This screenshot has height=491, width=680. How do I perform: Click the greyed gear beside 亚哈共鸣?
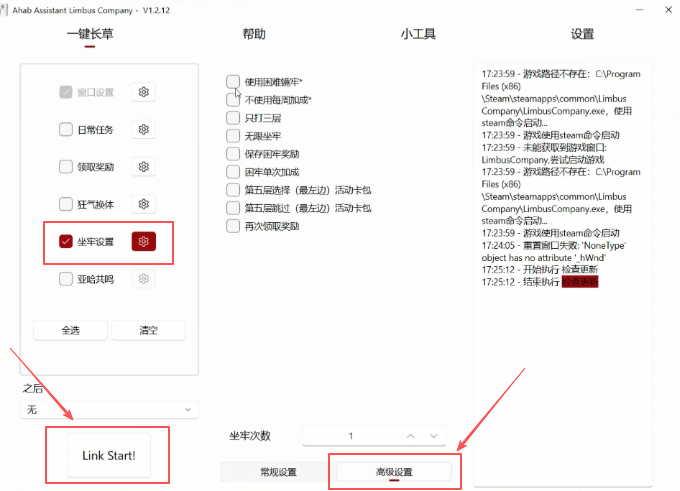pyautogui.click(x=145, y=279)
